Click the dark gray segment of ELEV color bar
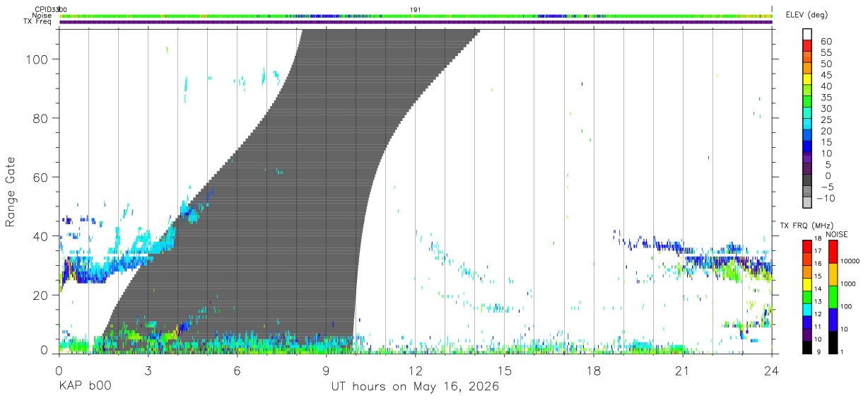 pos(807,180)
